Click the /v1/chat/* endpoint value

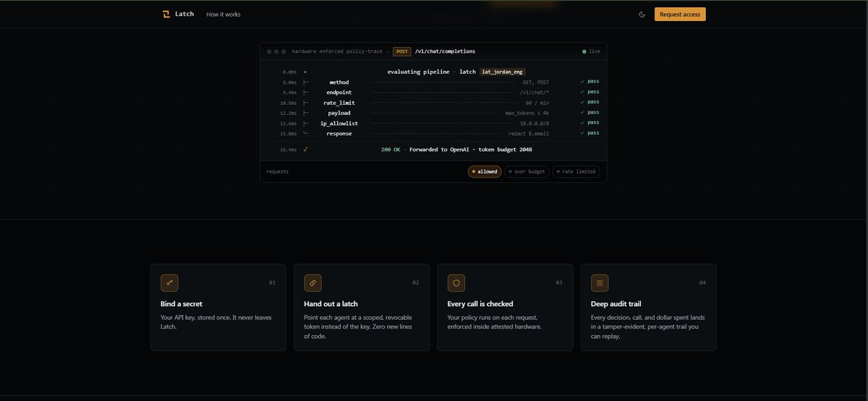[x=535, y=93]
